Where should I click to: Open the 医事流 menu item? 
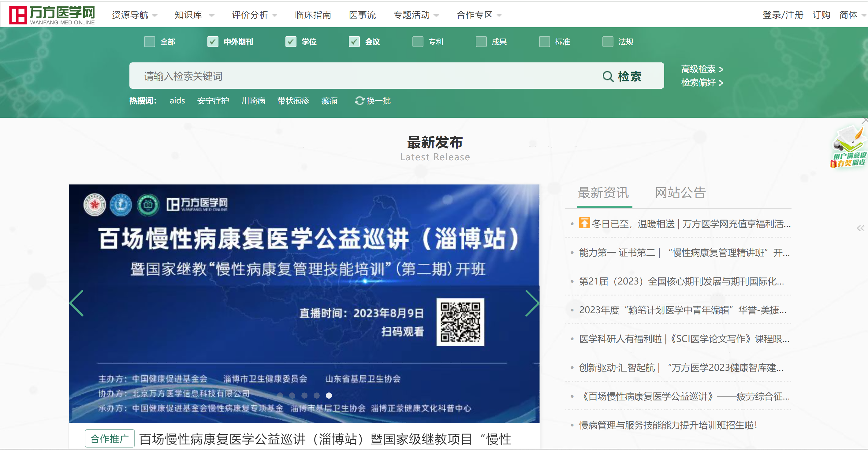point(362,15)
